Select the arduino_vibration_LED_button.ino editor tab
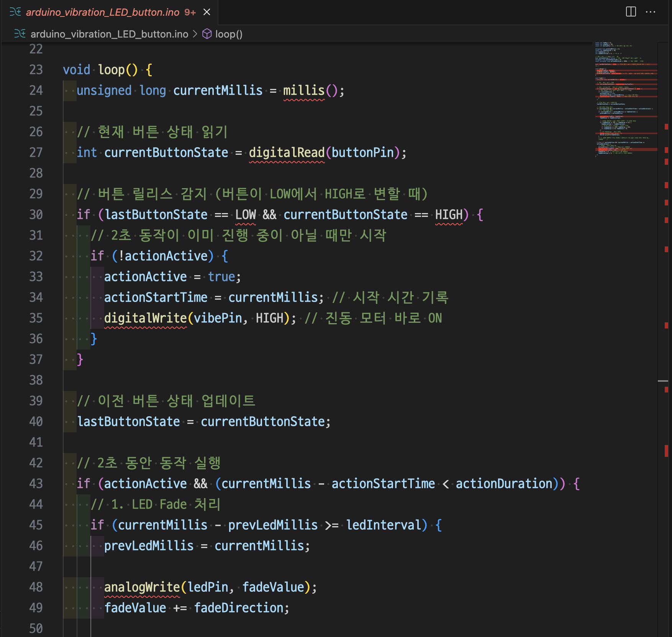The image size is (672, 637). click(x=110, y=12)
